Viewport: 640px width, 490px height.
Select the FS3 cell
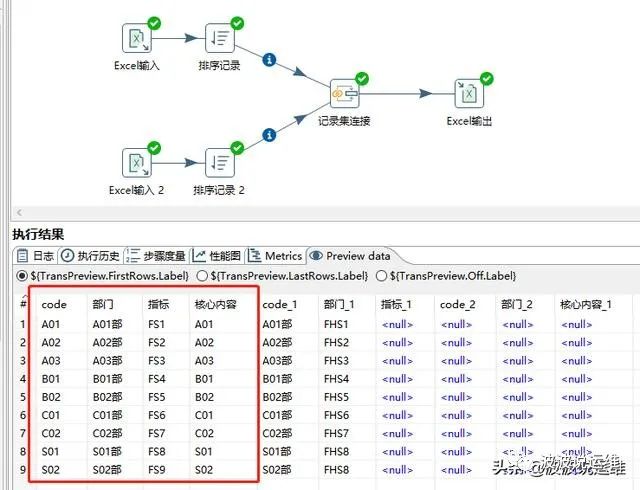tap(156, 361)
